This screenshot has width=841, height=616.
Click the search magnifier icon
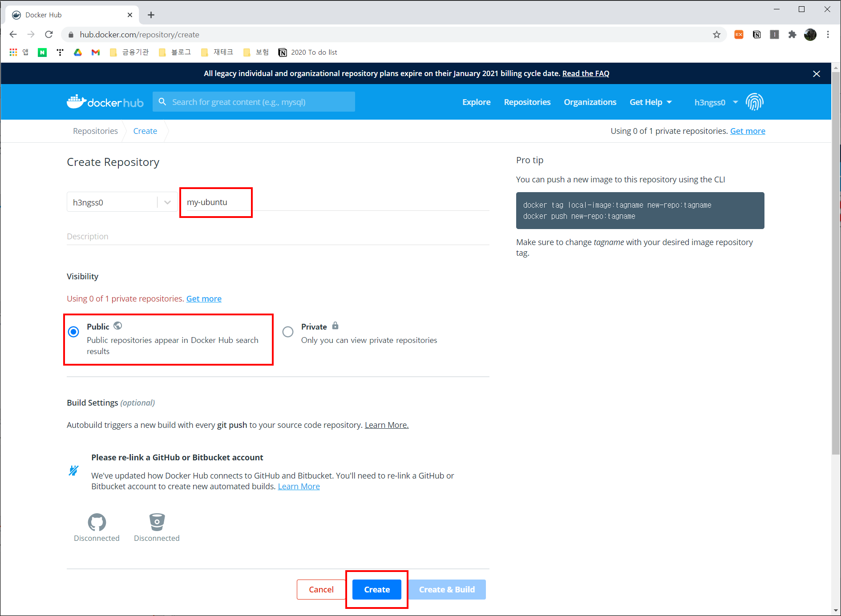162,102
